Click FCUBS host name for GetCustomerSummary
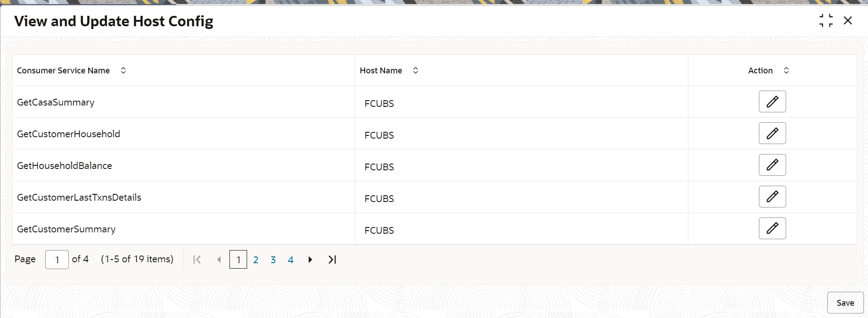Viewport: 868px width, 318px height. [x=379, y=230]
